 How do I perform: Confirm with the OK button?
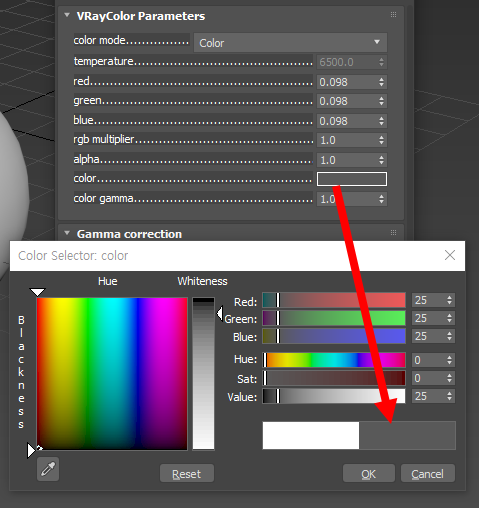coord(369,473)
